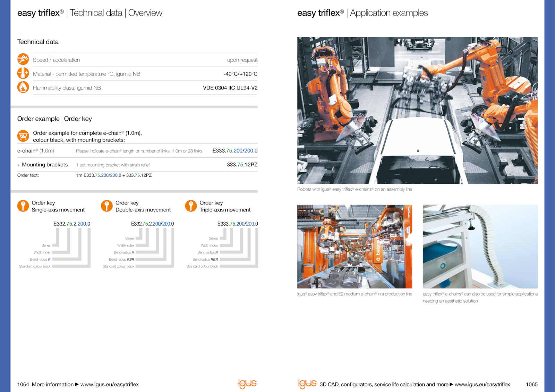
Task: Click the 'Order text:' label
Action: click(28, 175)
